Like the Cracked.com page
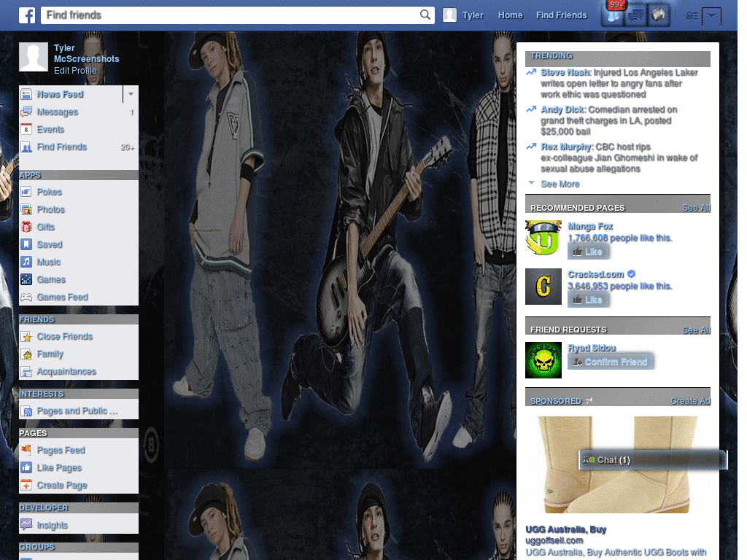 click(x=589, y=300)
